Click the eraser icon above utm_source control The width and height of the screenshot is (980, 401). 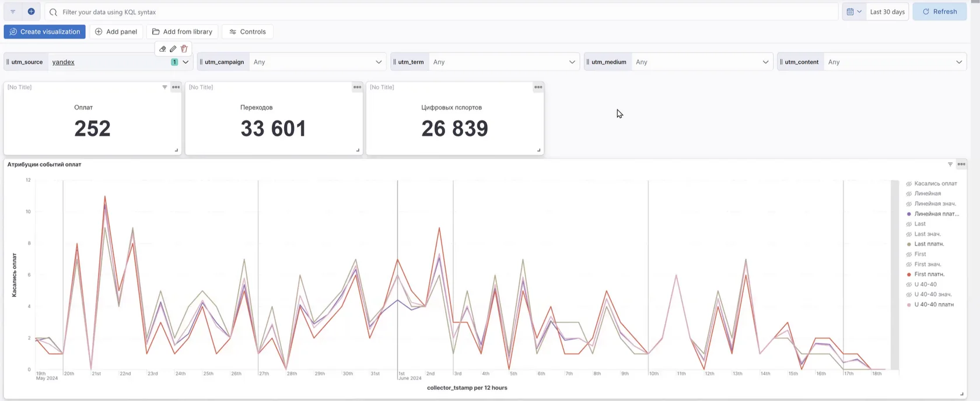point(163,49)
